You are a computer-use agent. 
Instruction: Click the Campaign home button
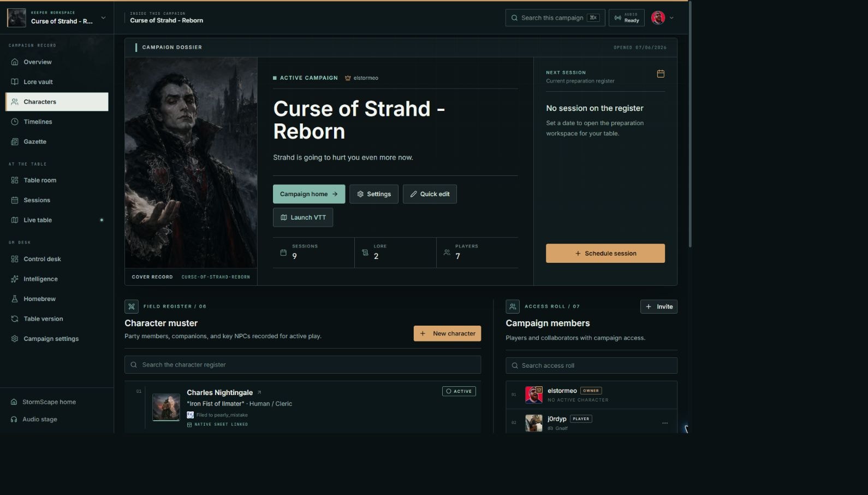(309, 194)
